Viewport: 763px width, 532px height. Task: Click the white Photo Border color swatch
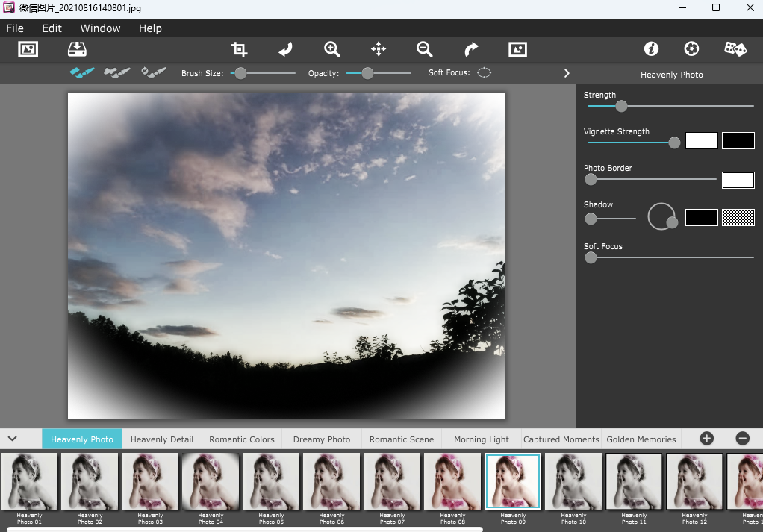tap(738, 180)
